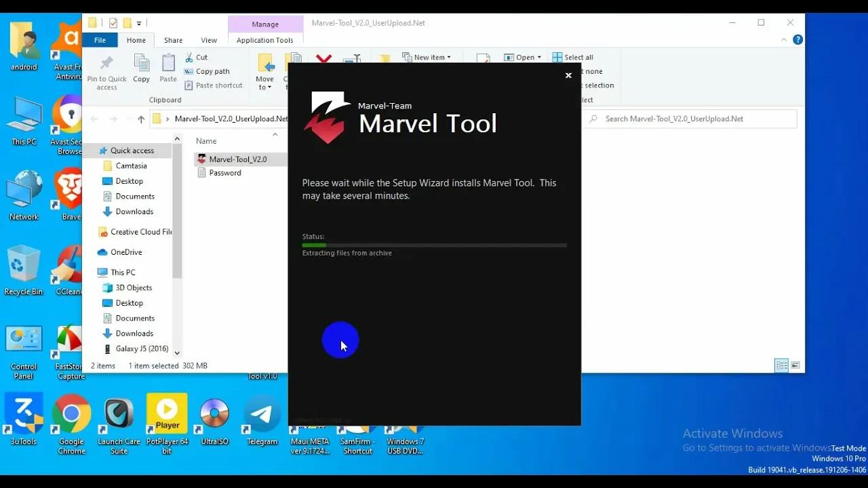
Task: Click the Search Marvel-Tool_V2.0_UserUpload.Net field
Action: pos(690,119)
